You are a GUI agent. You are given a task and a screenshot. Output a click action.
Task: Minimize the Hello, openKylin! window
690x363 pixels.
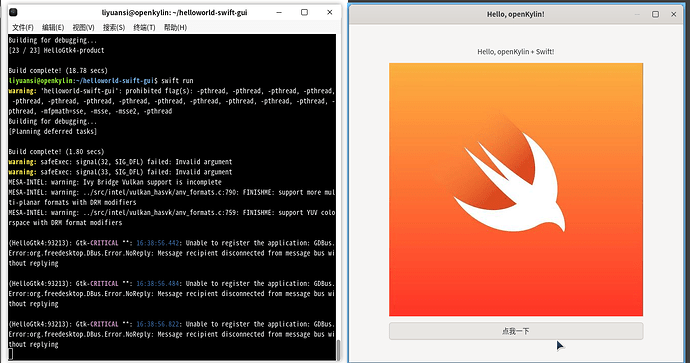637,15
